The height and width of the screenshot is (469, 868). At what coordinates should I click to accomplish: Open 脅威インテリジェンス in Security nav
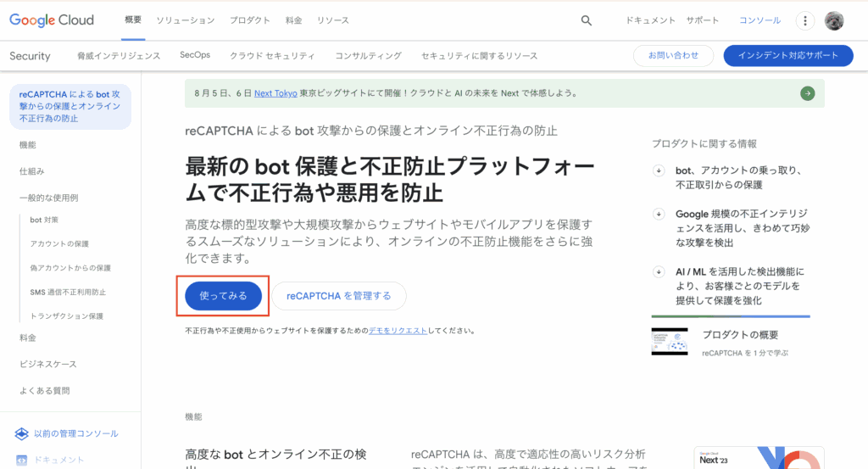click(119, 56)
